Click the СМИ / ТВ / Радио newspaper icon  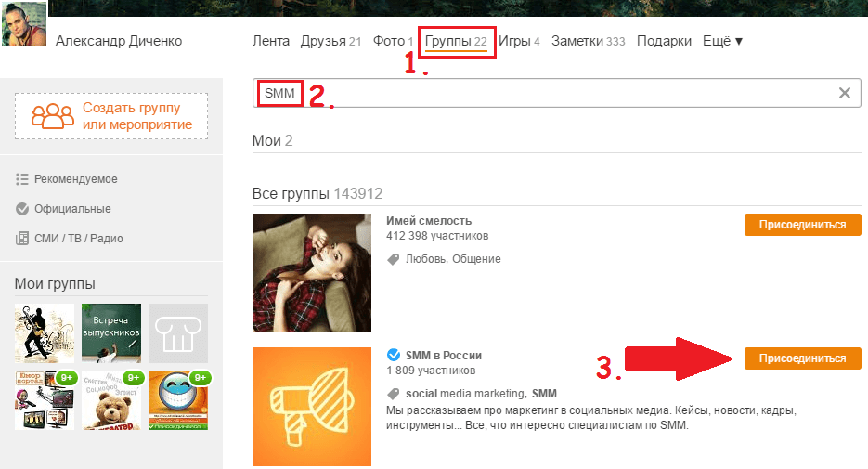[x=22, y=239]
